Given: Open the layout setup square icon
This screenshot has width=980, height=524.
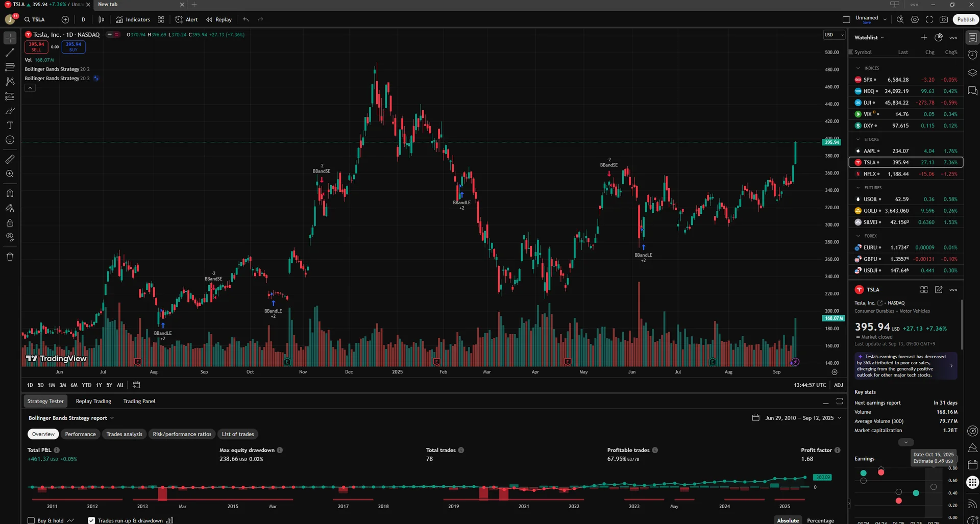Looking at the screenshot, I should [x=846, y=19].
